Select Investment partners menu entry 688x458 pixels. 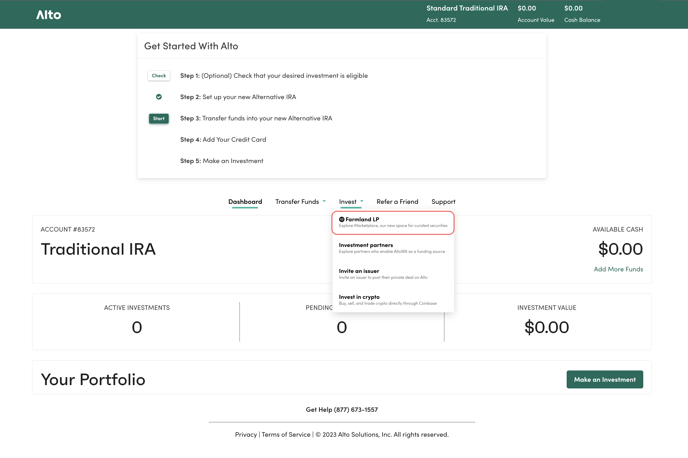(393, 248)
